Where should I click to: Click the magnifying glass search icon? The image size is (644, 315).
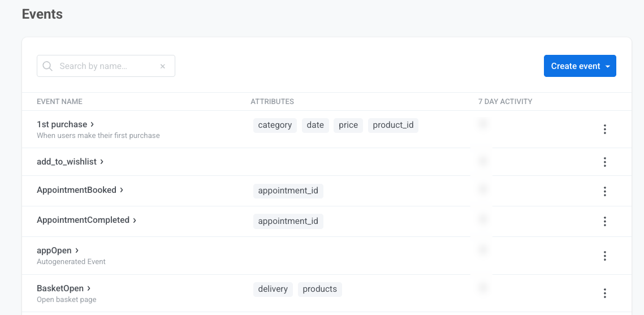click(47, 66)
